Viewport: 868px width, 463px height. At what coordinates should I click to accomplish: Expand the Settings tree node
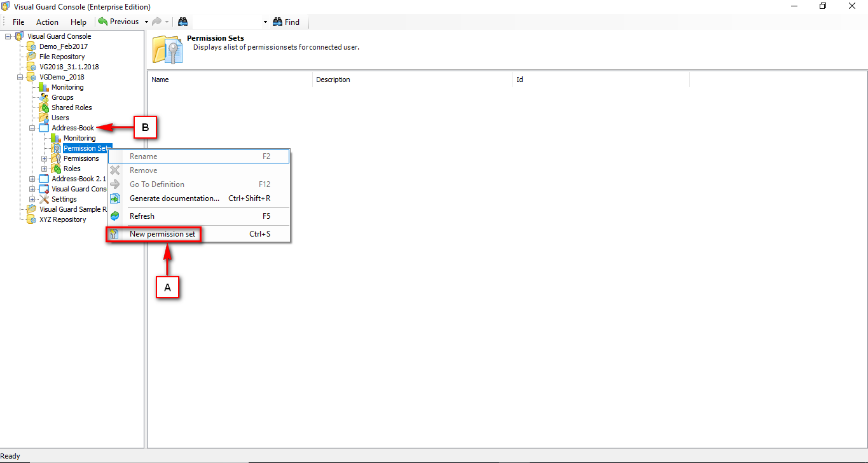(32, 199)
